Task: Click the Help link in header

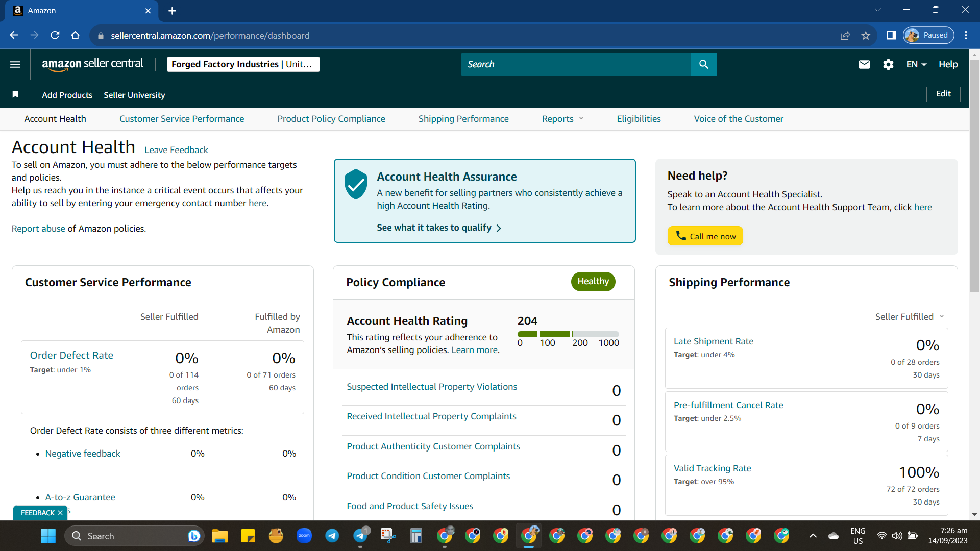Action: (x=948, y=64)
